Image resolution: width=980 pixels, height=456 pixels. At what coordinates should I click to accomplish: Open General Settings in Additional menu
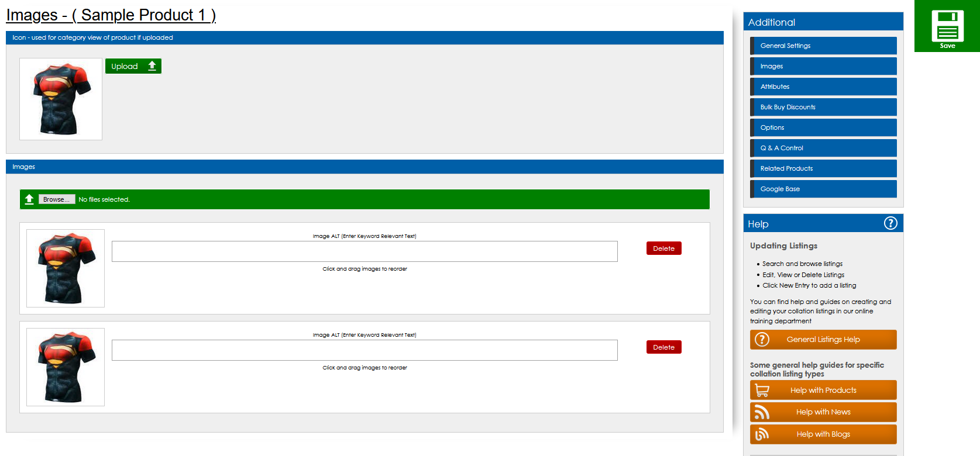point(823,46)
